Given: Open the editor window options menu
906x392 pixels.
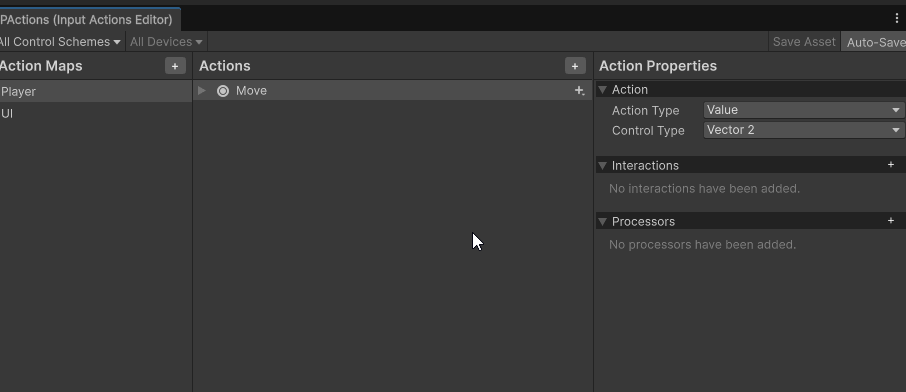Looking at the screenshot, I should 897,19.
